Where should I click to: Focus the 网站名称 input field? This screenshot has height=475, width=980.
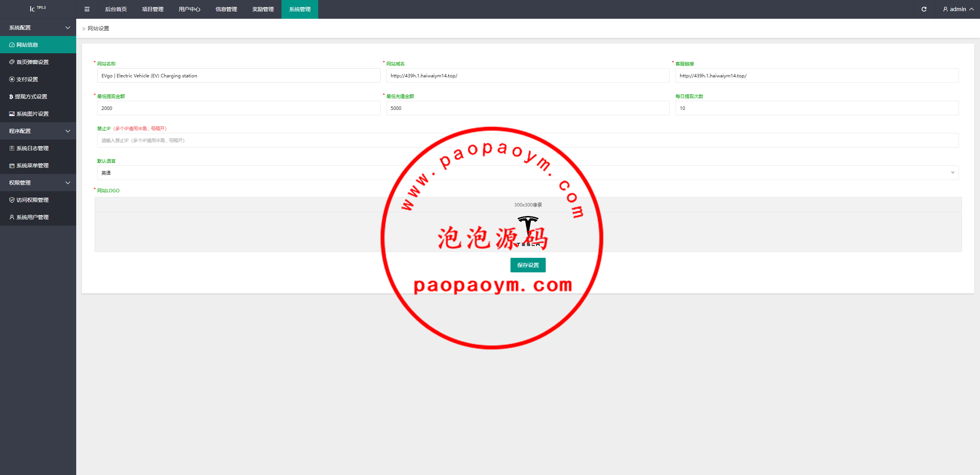(239, 75)
